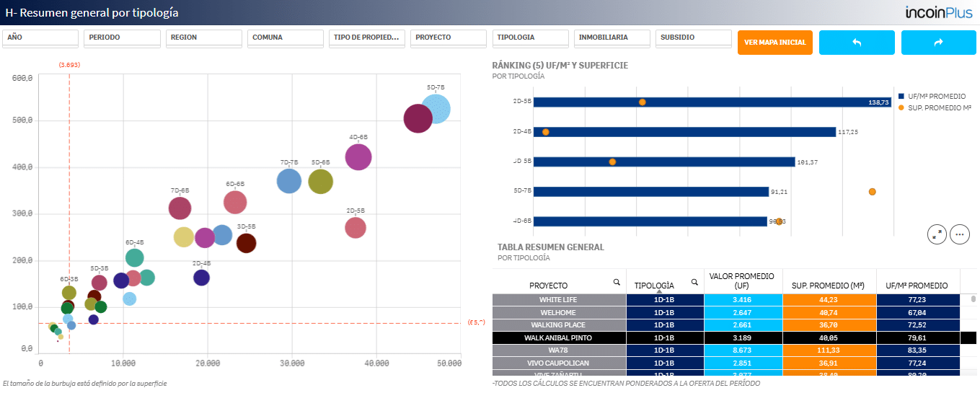Click the H- Resumen general por tipología title
This screenshot has width=980, height=393.
(x=92, y=13)
